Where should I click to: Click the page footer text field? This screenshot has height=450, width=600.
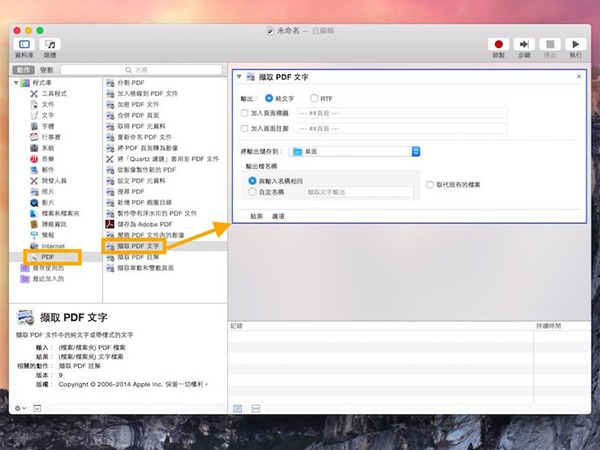[x=402, y=129]
